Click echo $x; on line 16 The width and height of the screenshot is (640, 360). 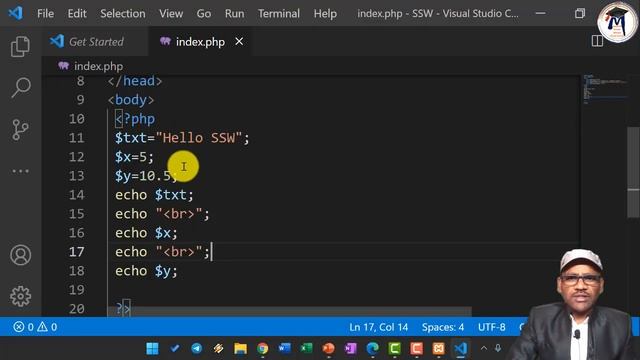146,233
